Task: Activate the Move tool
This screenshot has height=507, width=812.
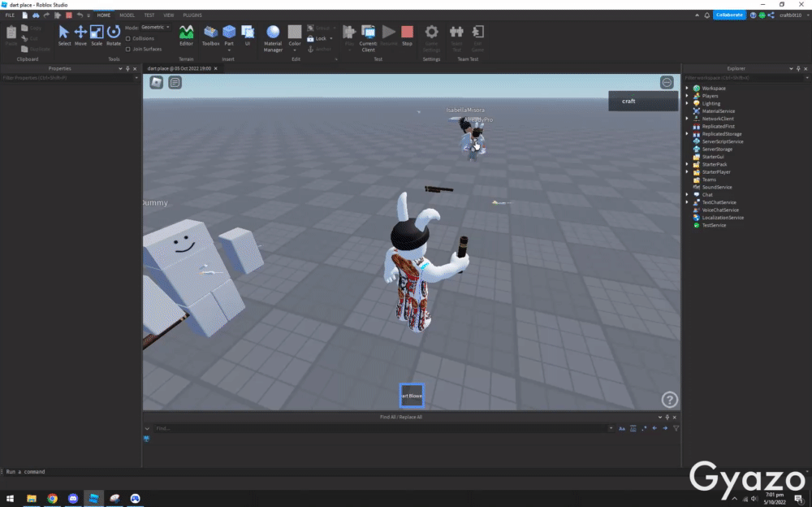Action: (x=80, y=35)
